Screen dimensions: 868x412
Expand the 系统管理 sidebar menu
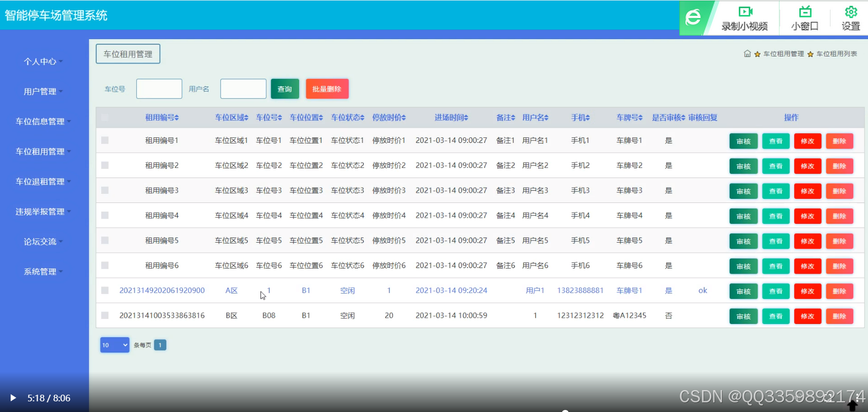coord(43,272)
